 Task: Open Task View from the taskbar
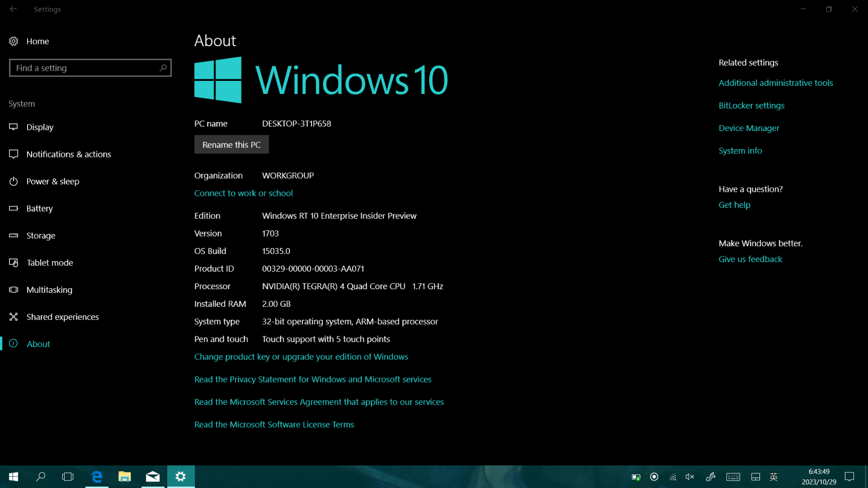pyautogui.click(x=68, y=476)
